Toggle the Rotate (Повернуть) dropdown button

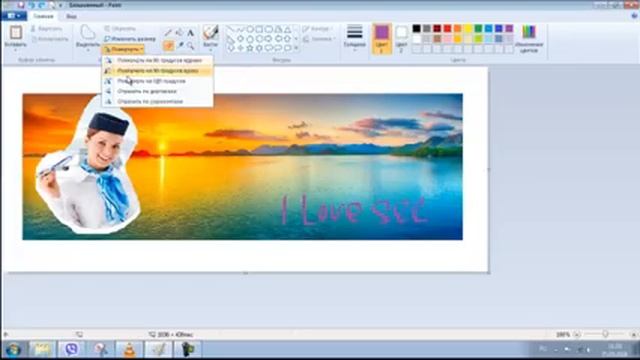[124, 49]
